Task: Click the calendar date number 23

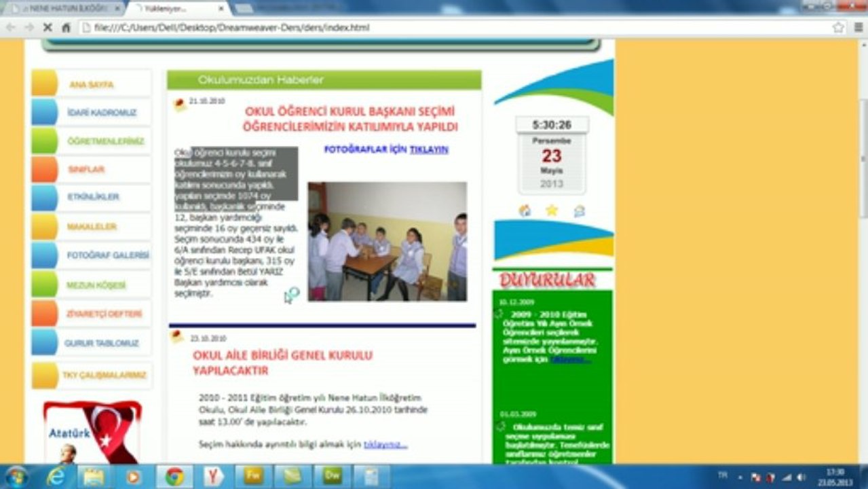Action: pyautogui.click(x=552, y=156)
